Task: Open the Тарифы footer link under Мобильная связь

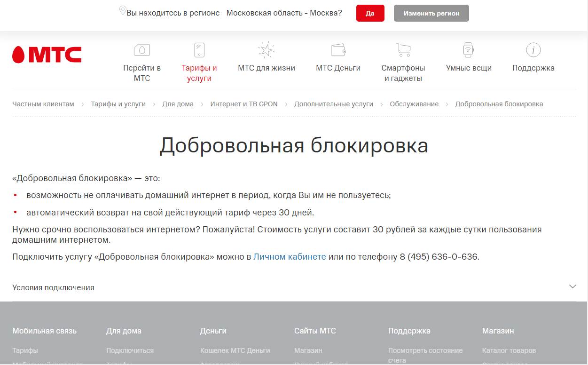Action: click(x=25, y=350)
